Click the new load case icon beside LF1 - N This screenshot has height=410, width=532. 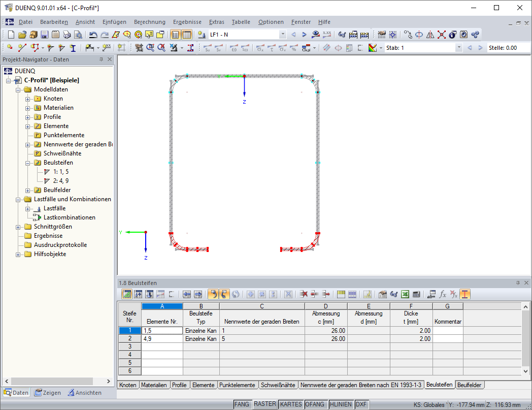tap(202, 35)
